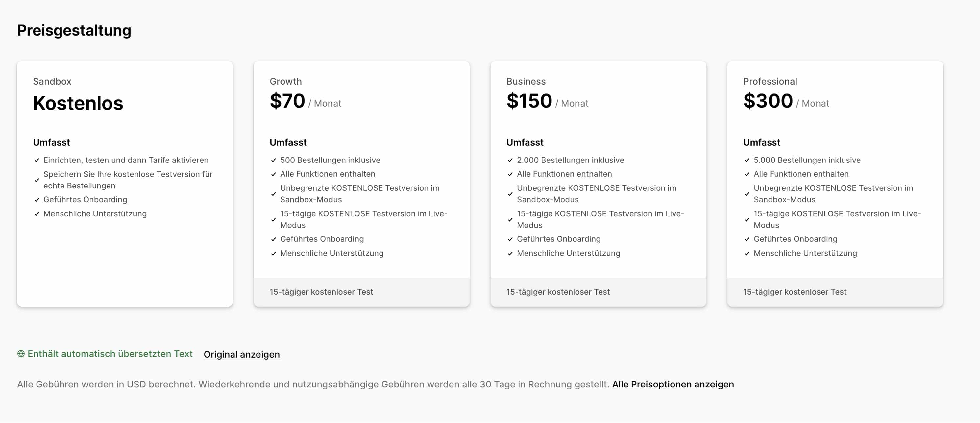Image resolution: width=980 pixels, height=423 pixels.
Task: Click Enthält automatisch übersetzten Text notice
Action: (x=110, y=354)
